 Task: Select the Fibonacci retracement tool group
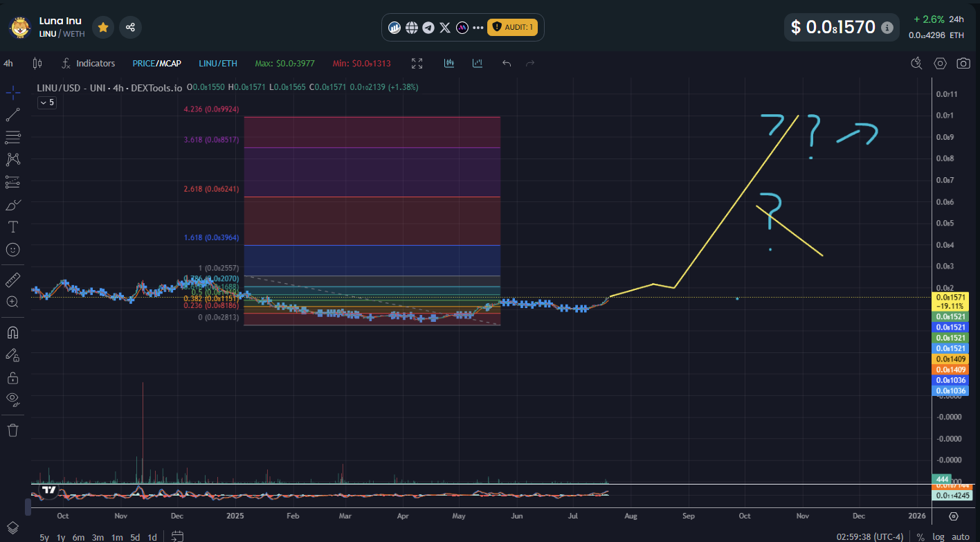[12, 136]
